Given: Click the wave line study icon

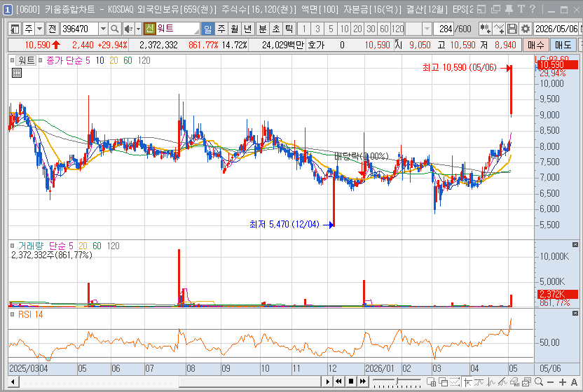Looking at the screenshot, I should point(479,381).
